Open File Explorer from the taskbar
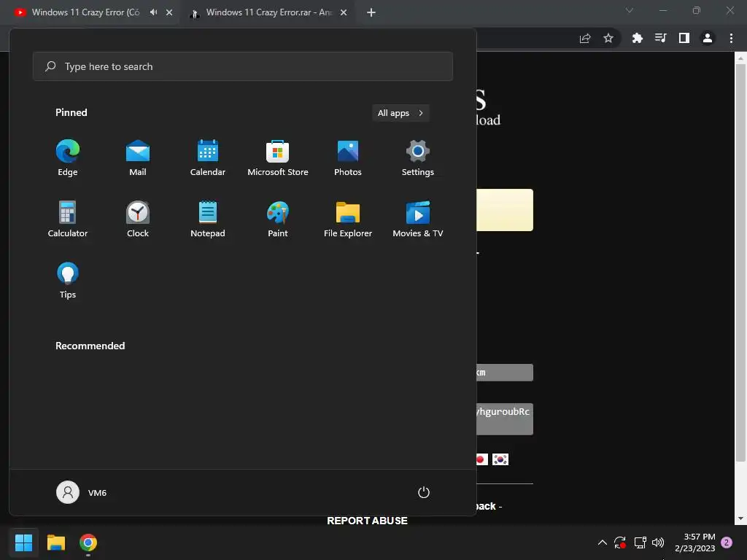 click(x=55, y=542)
